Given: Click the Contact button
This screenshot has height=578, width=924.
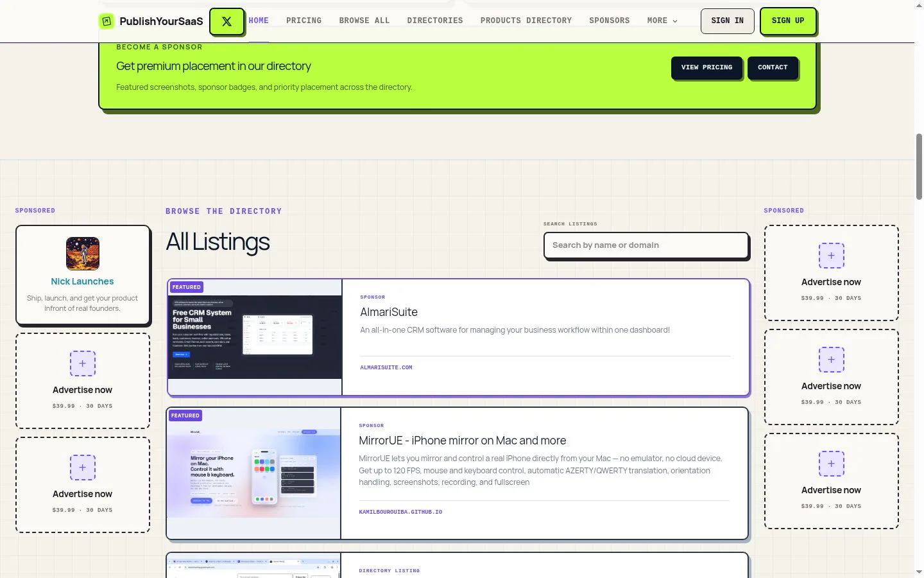Looking at the screenshot, I should pos(773,67).
